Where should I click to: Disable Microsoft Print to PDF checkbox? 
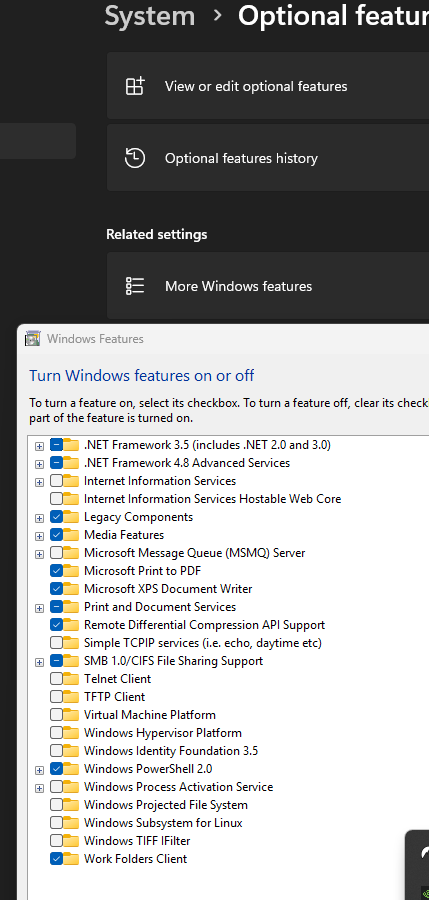56,571
